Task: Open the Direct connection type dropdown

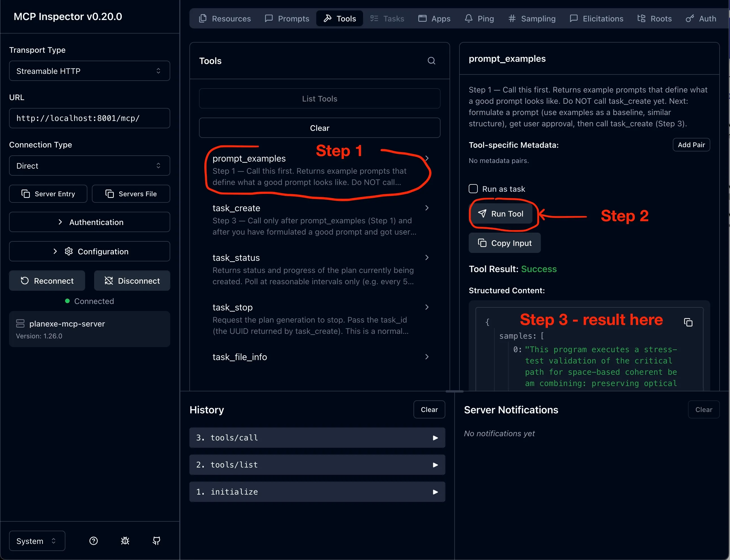Action: [89, 165]
